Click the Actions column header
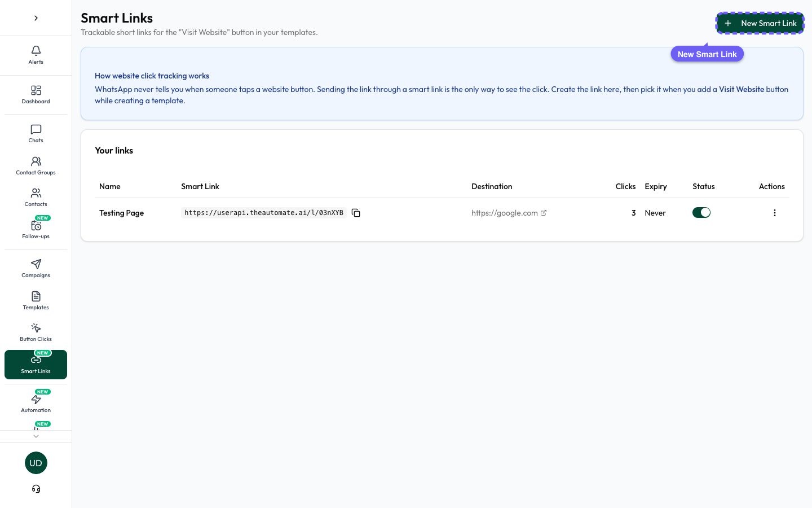Viewport: 812px width, 508px height. point(771,186)
